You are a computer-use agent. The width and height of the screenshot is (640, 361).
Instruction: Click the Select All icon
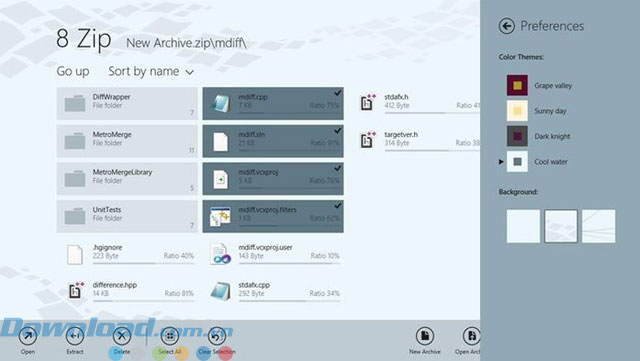tap(170, 336)
